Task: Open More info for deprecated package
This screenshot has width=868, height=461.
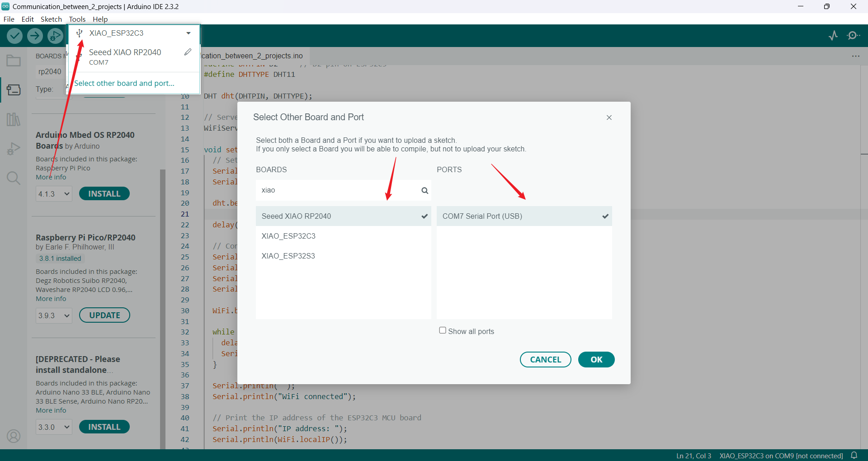Action: coord(51,410)
